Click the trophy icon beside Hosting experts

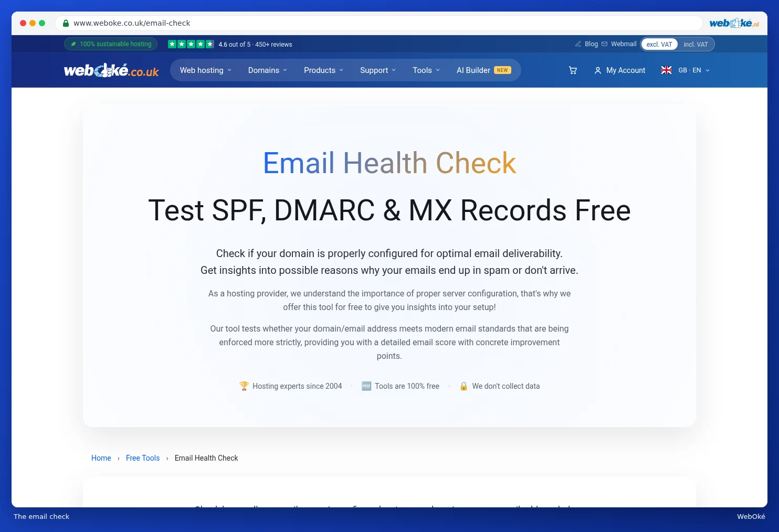[244, 386]
